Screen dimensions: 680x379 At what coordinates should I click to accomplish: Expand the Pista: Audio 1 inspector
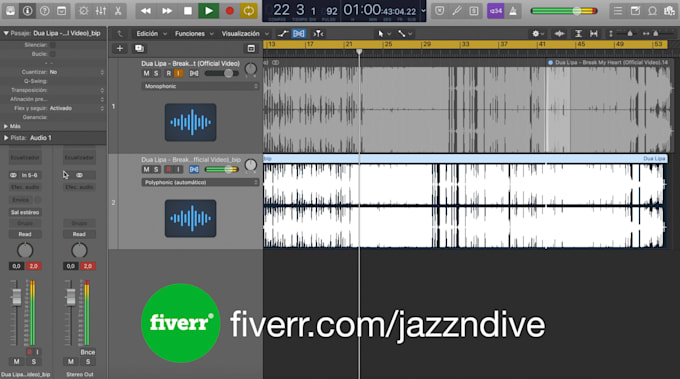tap(6, 138)
